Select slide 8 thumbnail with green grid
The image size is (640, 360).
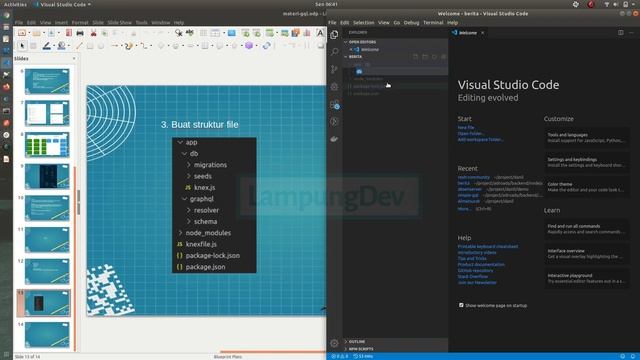pos(47,145)
